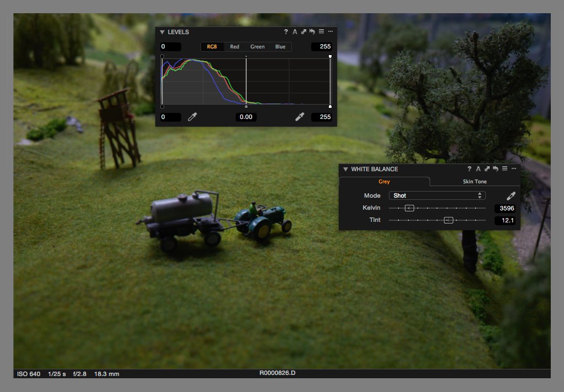564x392 pixels.
Task: Click the Mode label
Action: click(372, 195)
